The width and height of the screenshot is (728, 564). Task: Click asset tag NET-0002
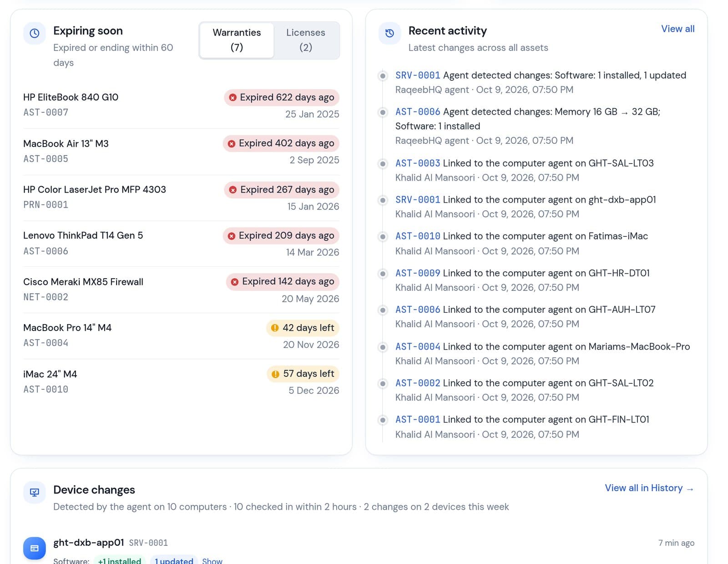coord(45,297)
